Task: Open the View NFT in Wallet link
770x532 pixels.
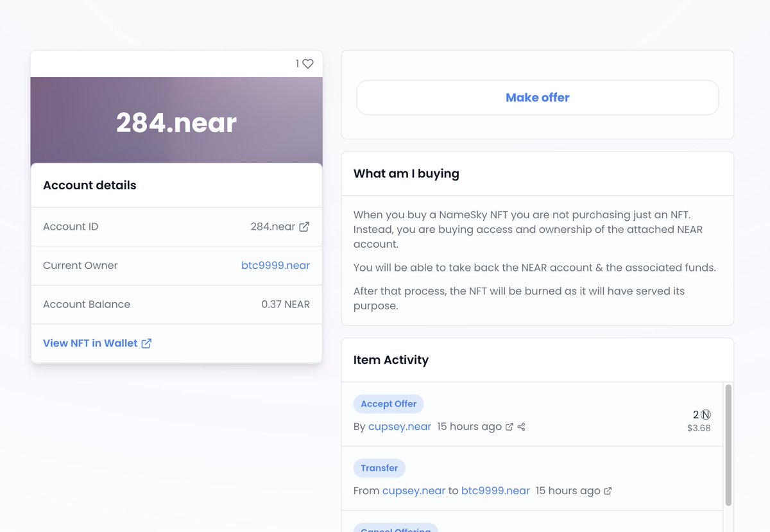Action: pyautogui.click(x=90, y=343)
